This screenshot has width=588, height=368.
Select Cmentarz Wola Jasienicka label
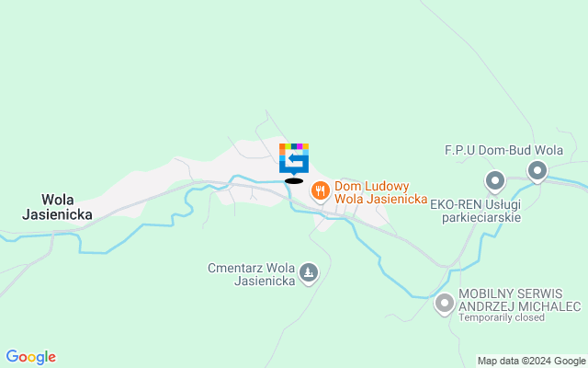(x=251, y=274)
